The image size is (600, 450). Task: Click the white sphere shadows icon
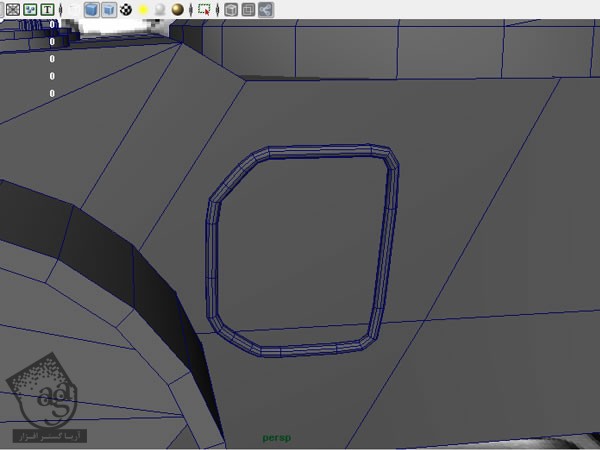tap(160, 9)
